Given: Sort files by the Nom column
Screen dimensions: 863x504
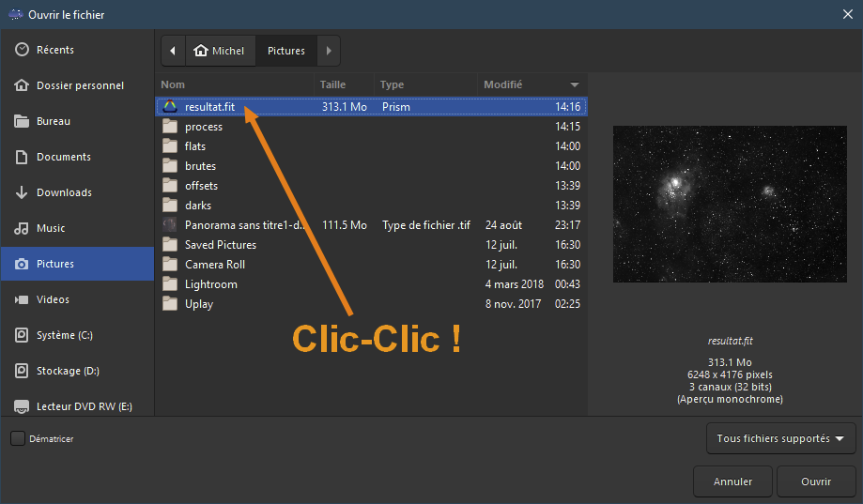Looking at the screenshot, I should 235,84.
